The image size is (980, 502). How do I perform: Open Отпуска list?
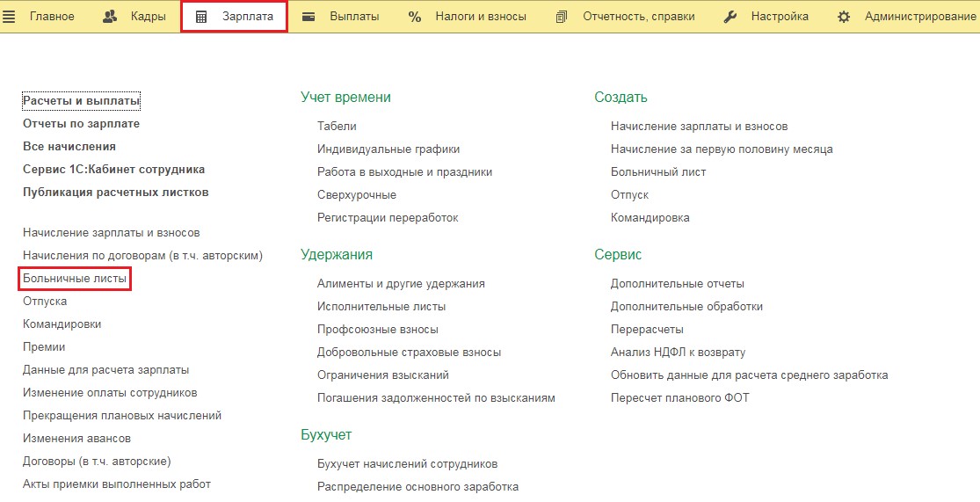(x=45, y=302)
